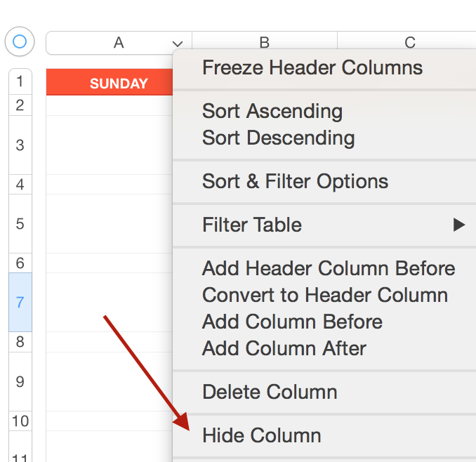The width and height of the screenshot is (476, 462).
Task: Open column A dropdown arrow
Action: point(178,44)
